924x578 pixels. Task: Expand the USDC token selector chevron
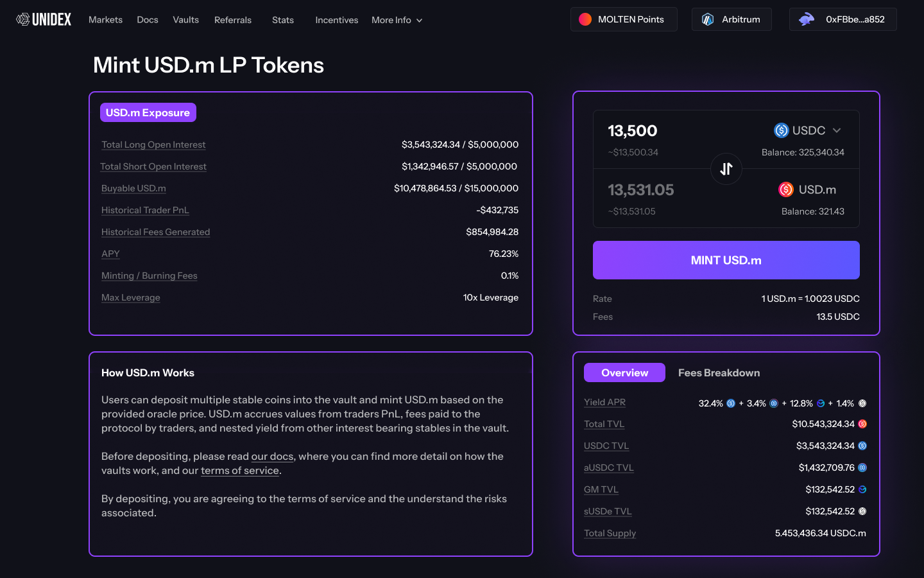(837, 130)
